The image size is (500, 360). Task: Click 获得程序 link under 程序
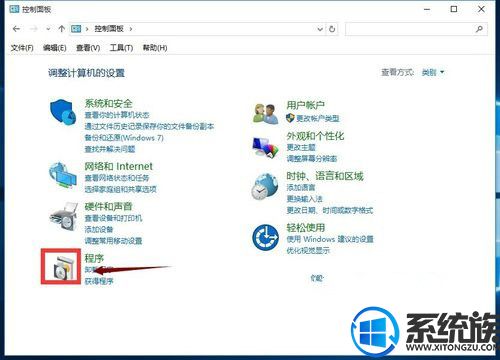pyautogui.click(x=99, y=281)
